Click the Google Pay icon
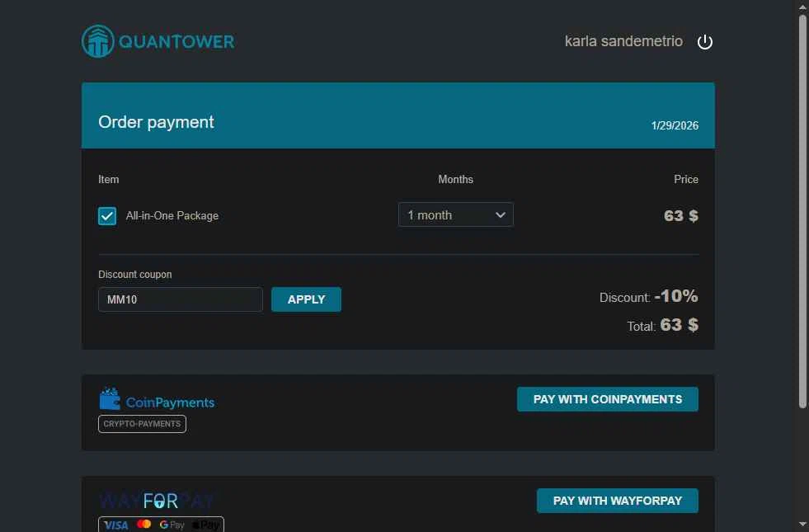Viewport: 809px width, 532px height. pyautogui.click(x=172, y=525)
